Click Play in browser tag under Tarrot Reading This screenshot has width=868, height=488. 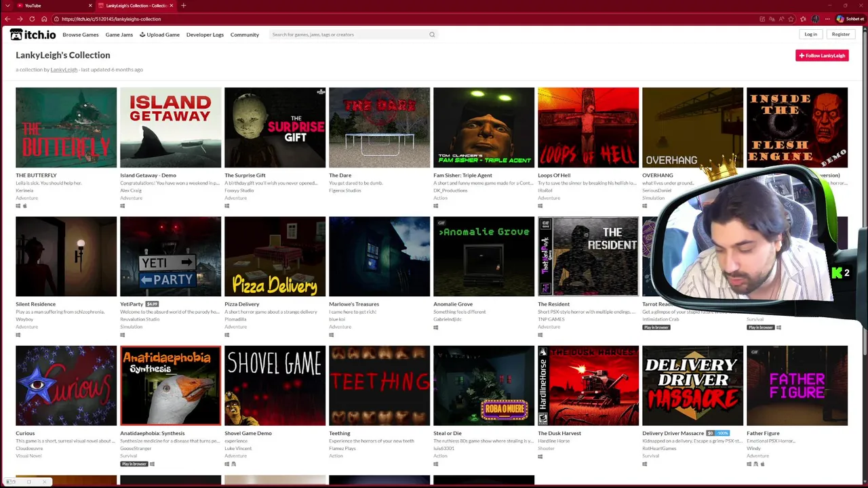(x=656, y=327)
